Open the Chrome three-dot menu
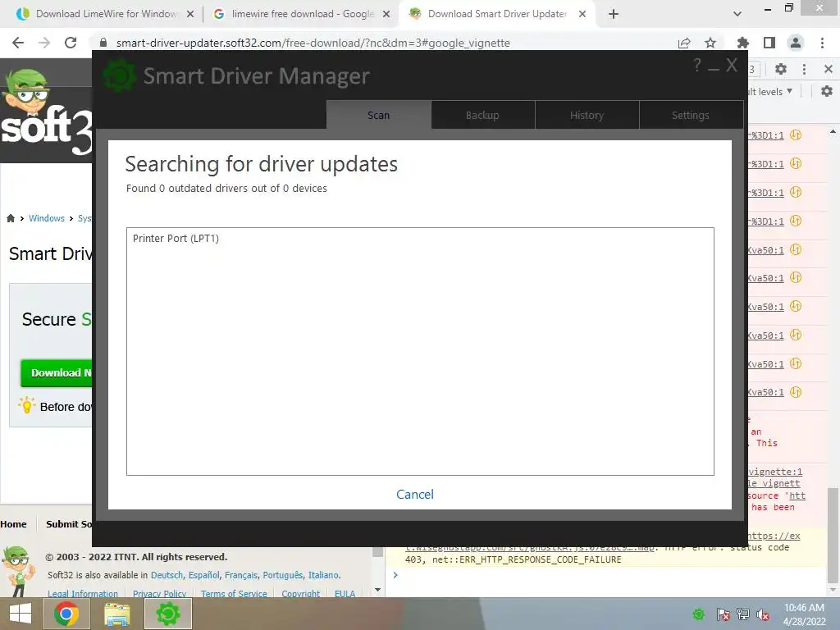The image size is (840, 630). (x=822, y=43)
